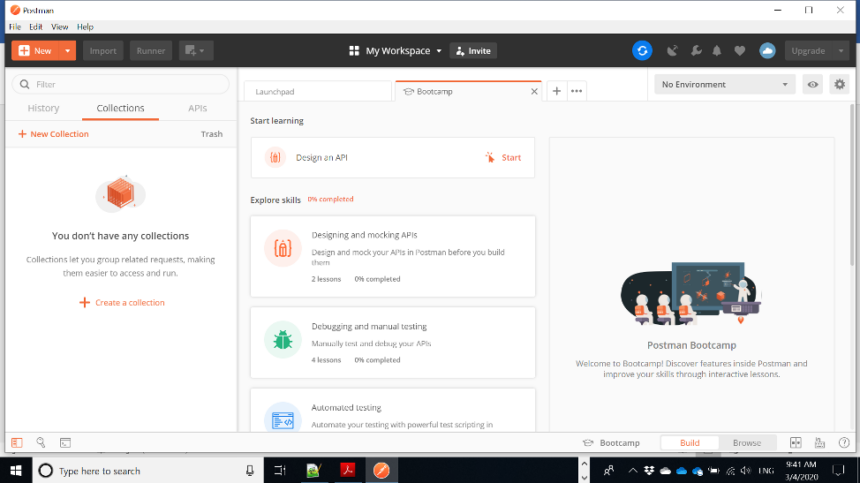The width and height of the screenshot is (860, 483).
Task: Open the My Workspace dropdown
Action: [x=403, y=50]
